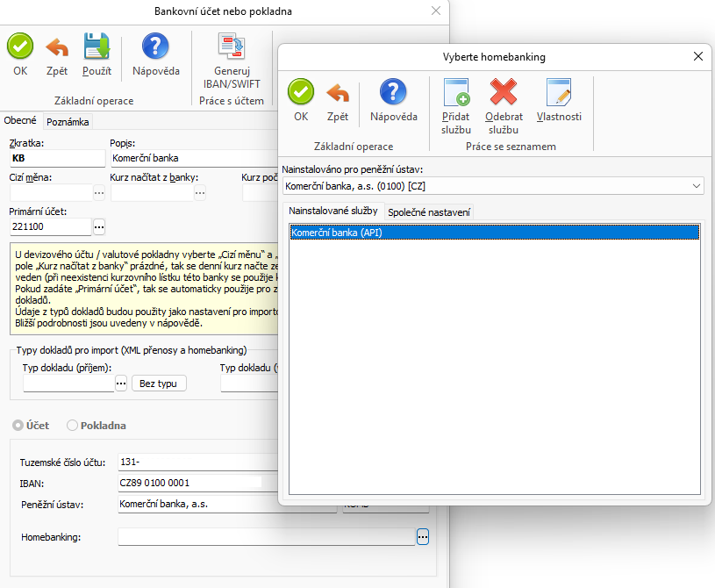
Task: Click the Primární účet input field
Action: tap(51, 226)
